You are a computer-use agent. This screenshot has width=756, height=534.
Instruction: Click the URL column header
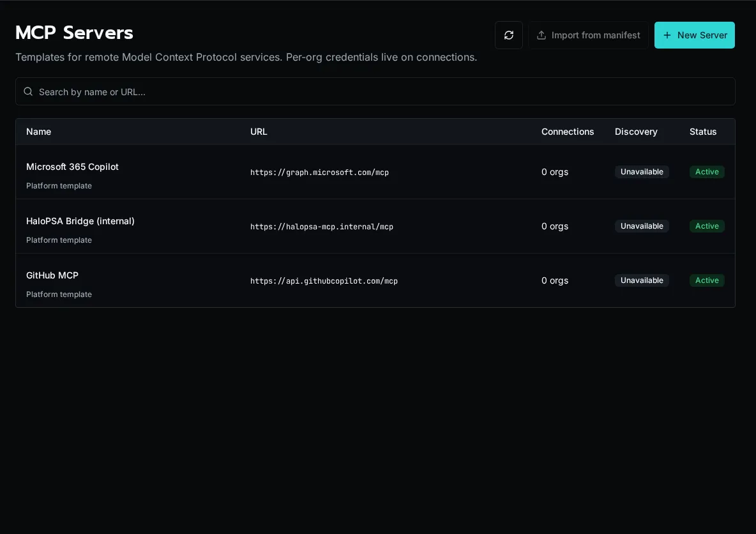[x=259, y=132]
